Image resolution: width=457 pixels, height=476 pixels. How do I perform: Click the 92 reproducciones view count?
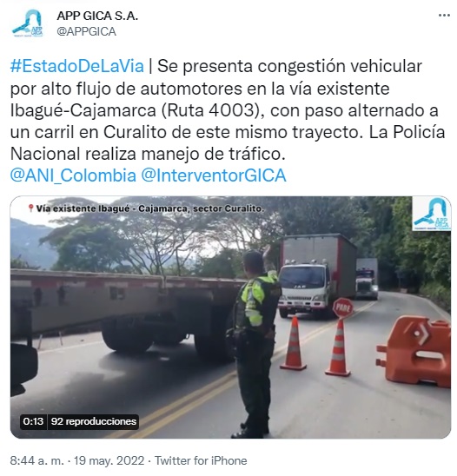tap(94, 421)
